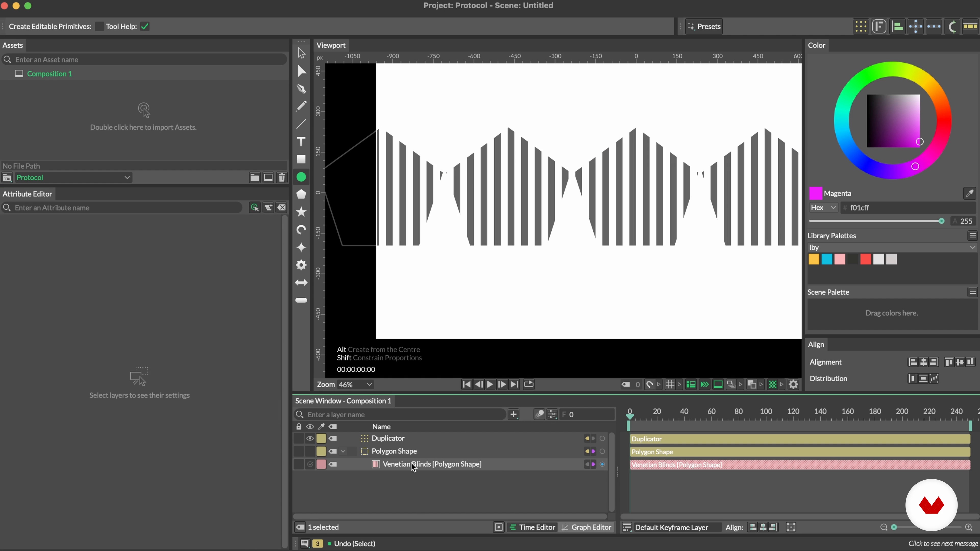
Task: Open the Scene Palette menu icon
Action: (x=972, y=292)
